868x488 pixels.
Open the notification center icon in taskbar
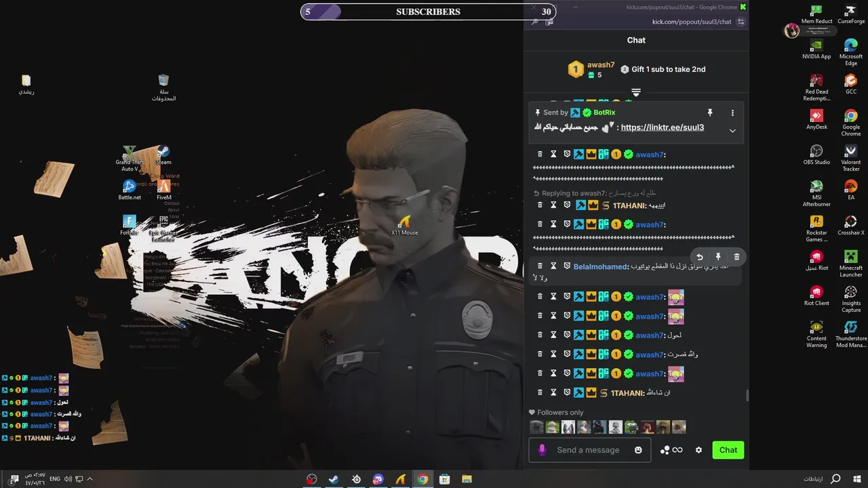(14, 479)
